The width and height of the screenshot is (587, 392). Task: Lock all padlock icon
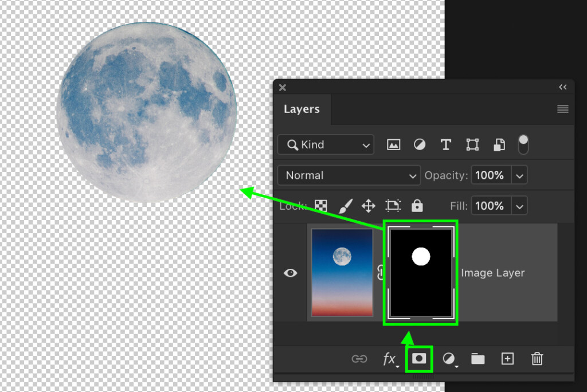coord(417,206)
